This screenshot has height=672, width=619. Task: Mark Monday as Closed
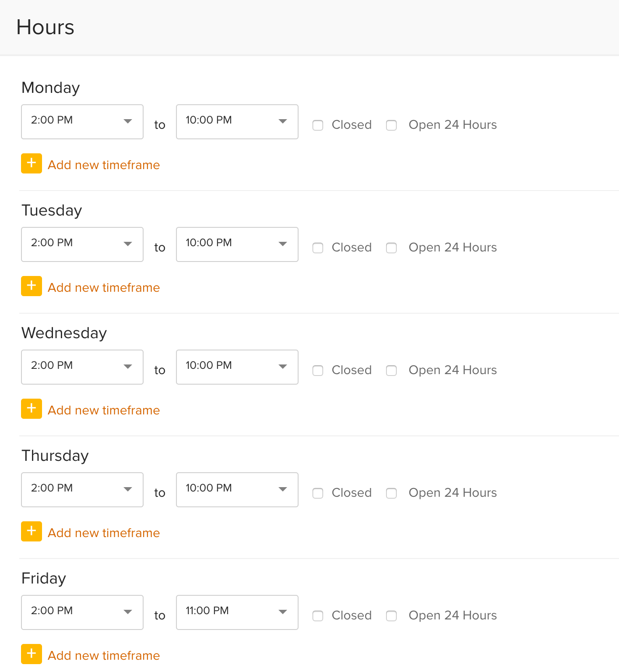tap(318, 125)
